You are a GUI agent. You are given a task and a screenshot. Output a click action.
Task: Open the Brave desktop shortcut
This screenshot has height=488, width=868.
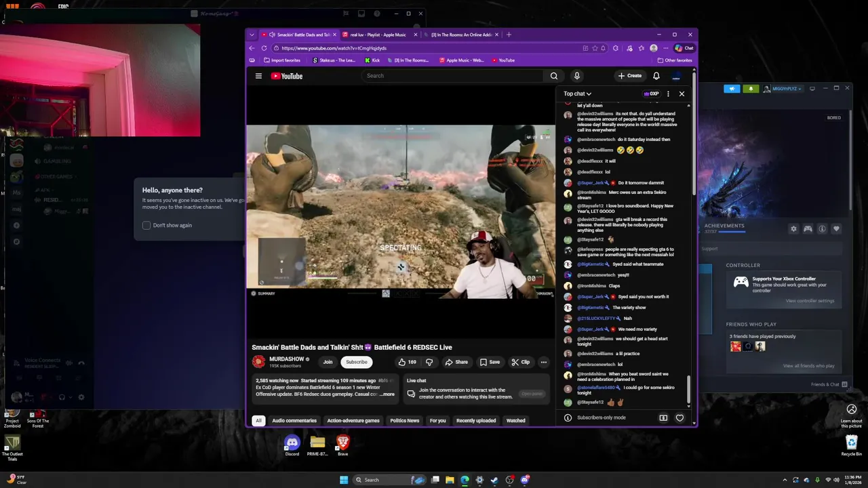[342, 445]
